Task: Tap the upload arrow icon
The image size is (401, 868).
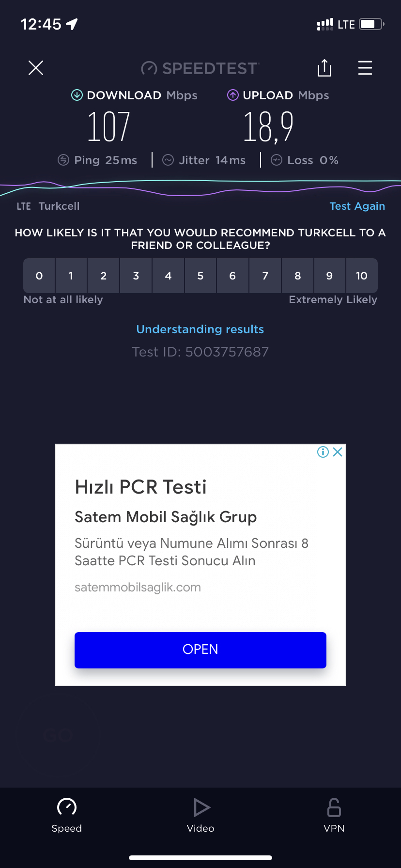Action: tap(233, 95)
